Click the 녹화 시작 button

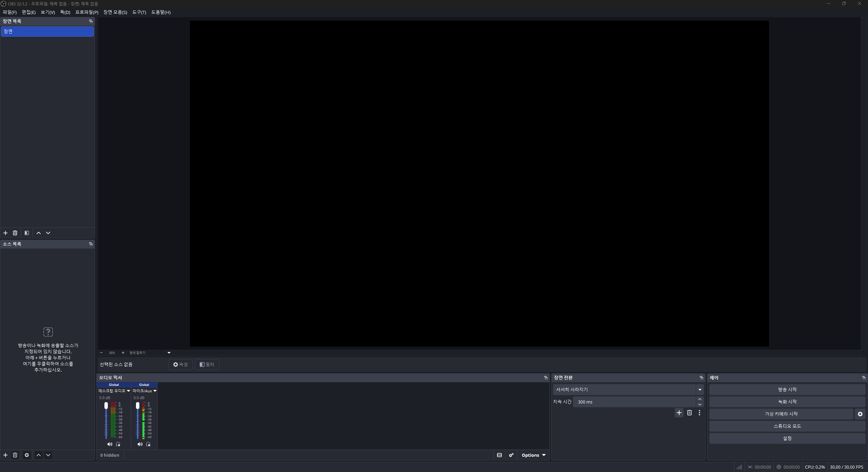[x=787, y=402]
